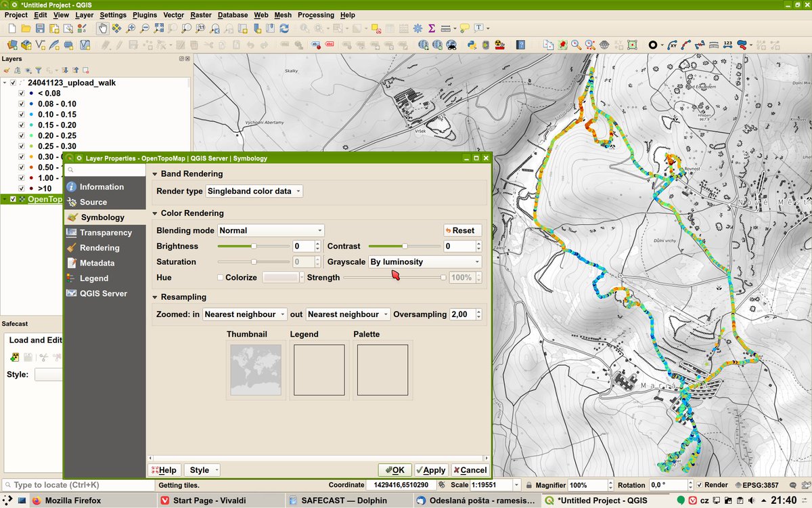Screen dimensions: 812x508
Task: Open the Style dropdown button
Action: click(202, 470)
